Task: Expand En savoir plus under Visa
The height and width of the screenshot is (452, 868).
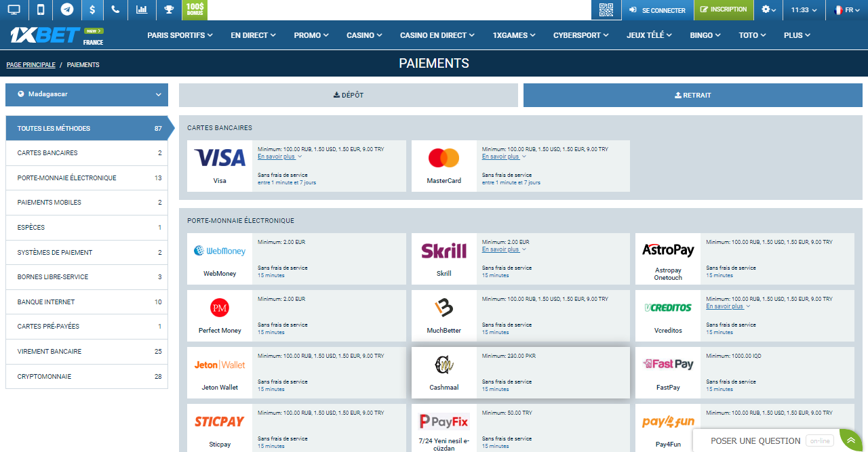Action: (x=279, y=157)
